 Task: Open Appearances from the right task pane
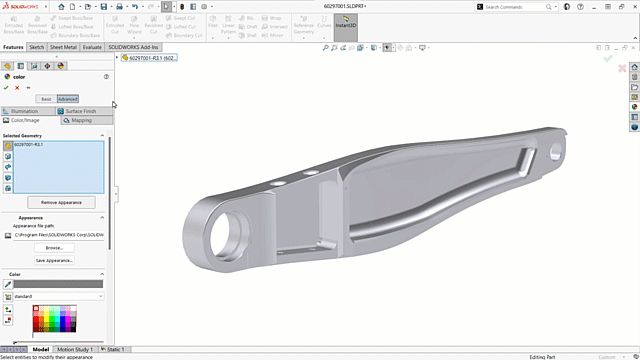[x=634, y=107]
